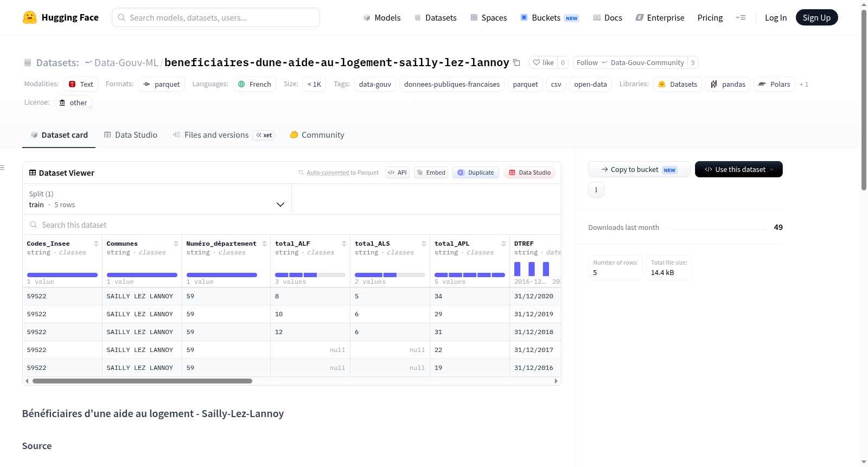Viewport: 868px width, 467px height.
Task: Open the Auto-converted link
Action: [328, 172]
